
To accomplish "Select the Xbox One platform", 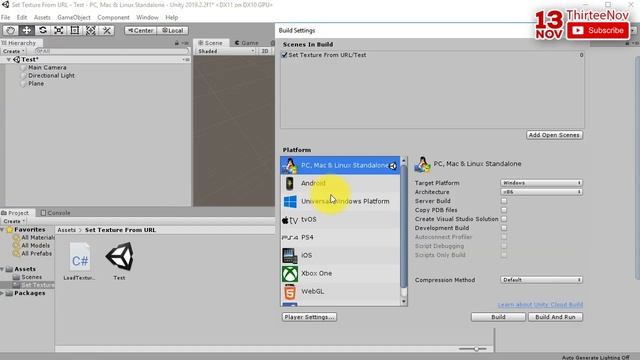I will 340,273.
